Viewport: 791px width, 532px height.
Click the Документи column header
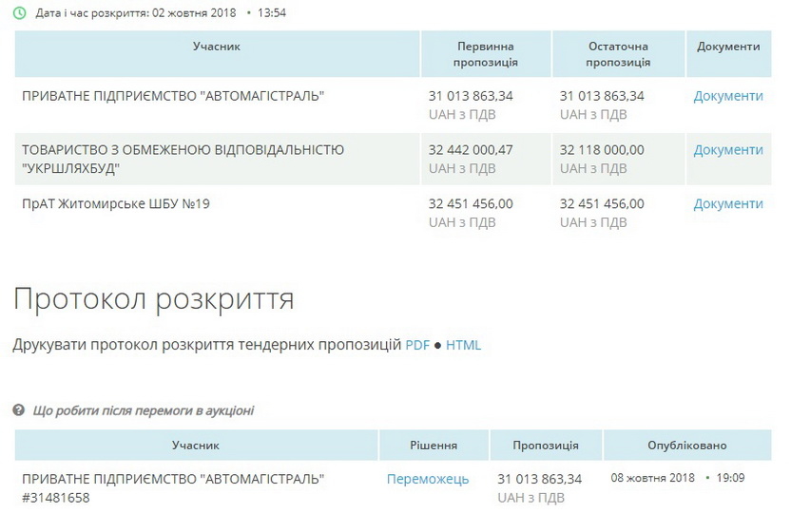click(x=727, y=47)
